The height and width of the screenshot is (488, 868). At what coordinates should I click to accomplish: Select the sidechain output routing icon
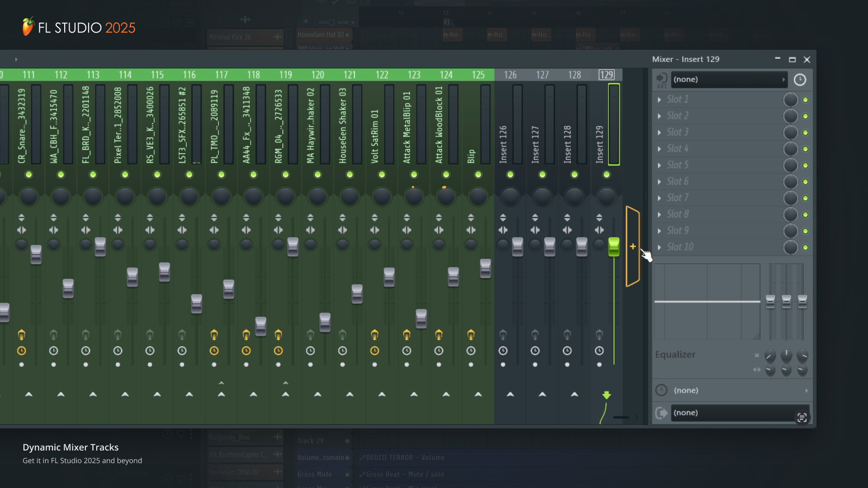pyautogui.click(x=662, y=413)
